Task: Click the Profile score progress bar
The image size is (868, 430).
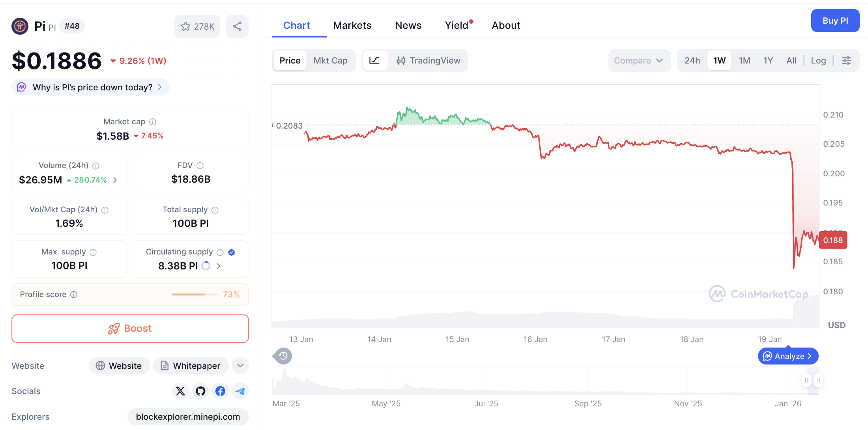Action: coord(194,294)
